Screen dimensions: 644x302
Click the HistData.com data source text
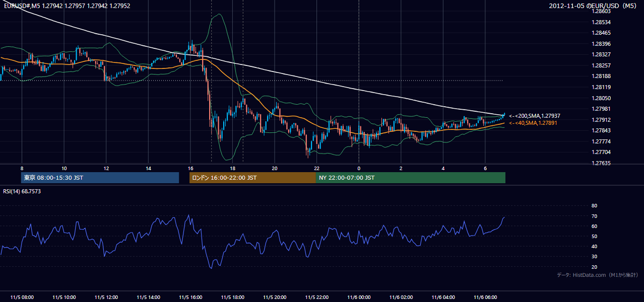(x=598, y=275)
